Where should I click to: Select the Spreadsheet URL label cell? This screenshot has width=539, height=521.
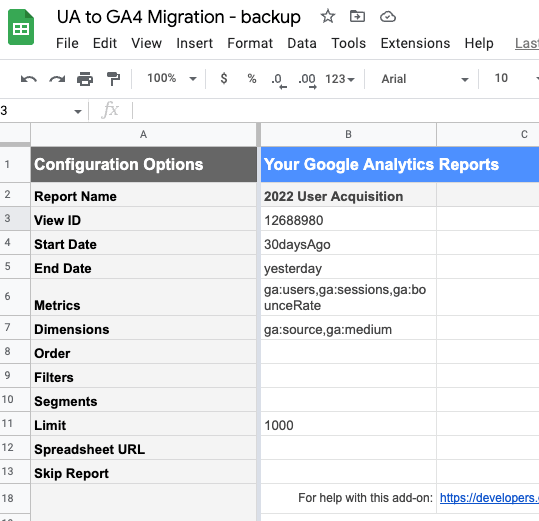coord(144,448)
